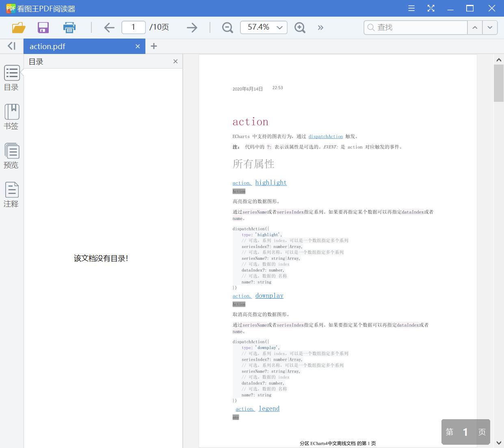The height and width of the screenshot is (448, 504).
Task: Switch on the 预览 preview panel
Action: pyautogui.click(x=11, y=155)
